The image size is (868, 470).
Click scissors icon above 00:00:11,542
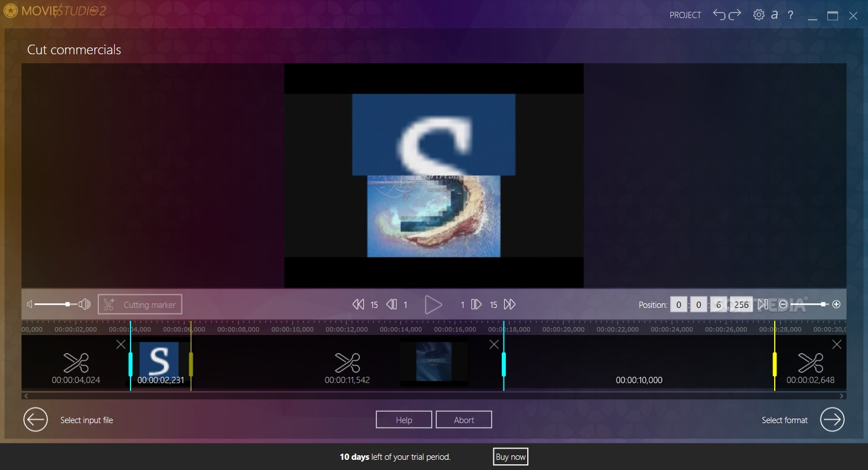347,362
